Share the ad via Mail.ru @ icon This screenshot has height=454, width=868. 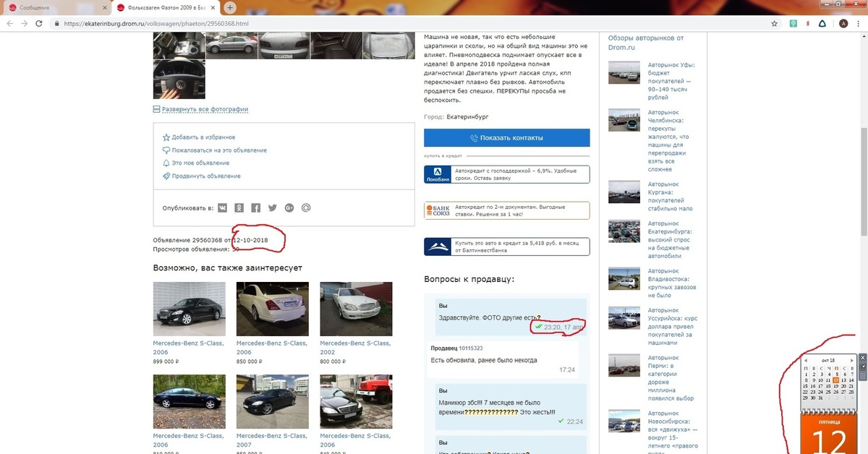pos(306,208)
